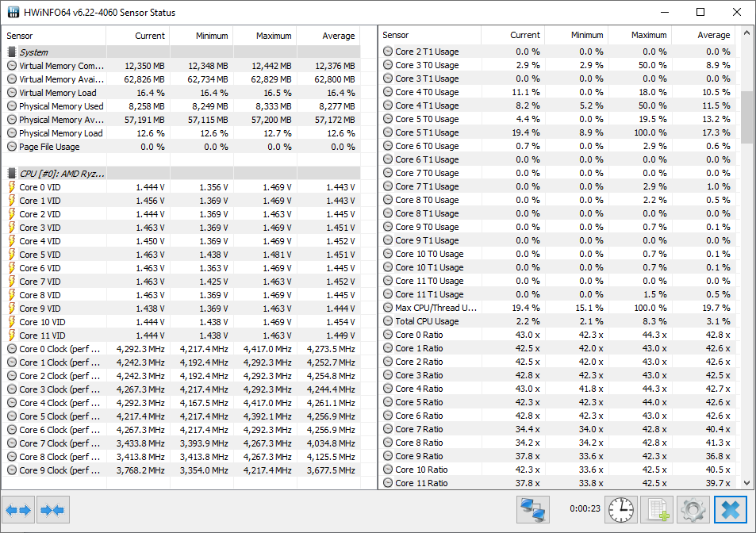Image resolution: width=756 pixels, height=533 pixels.
Task: Open the network remote monitoring icon
Action: (x=533, y=510)
